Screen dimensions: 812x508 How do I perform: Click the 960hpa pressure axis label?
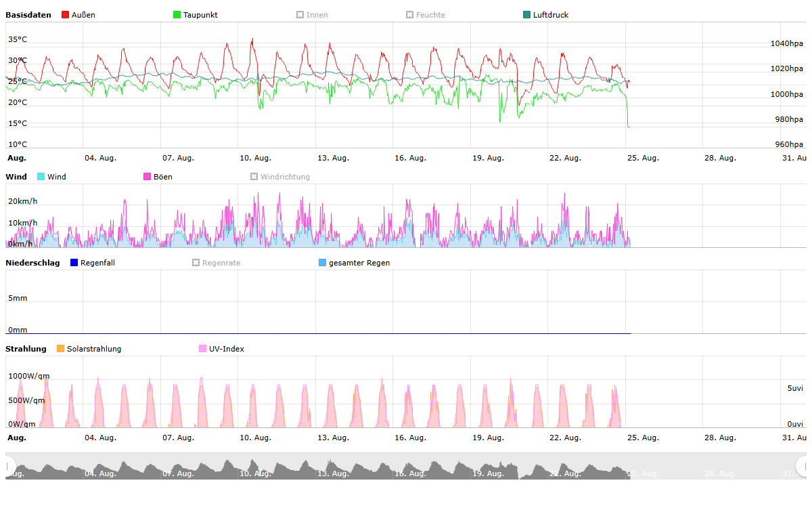(789, 144)
